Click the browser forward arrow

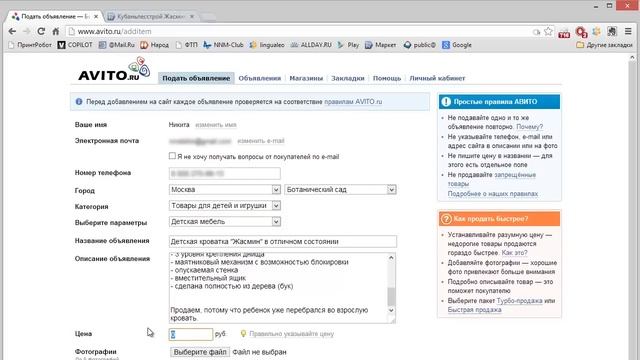pyautogui.click(x=27, y=31)
